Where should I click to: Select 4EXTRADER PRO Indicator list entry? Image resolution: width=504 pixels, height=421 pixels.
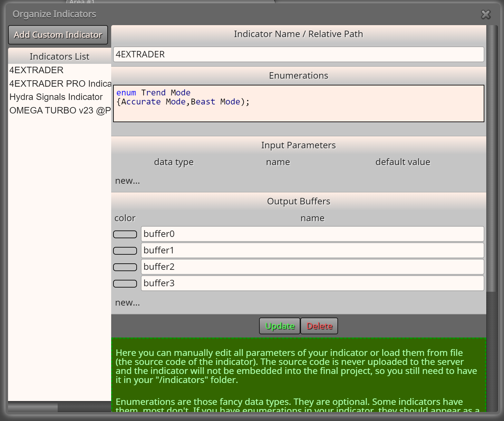pyautogui.click(x=60, y=83)
